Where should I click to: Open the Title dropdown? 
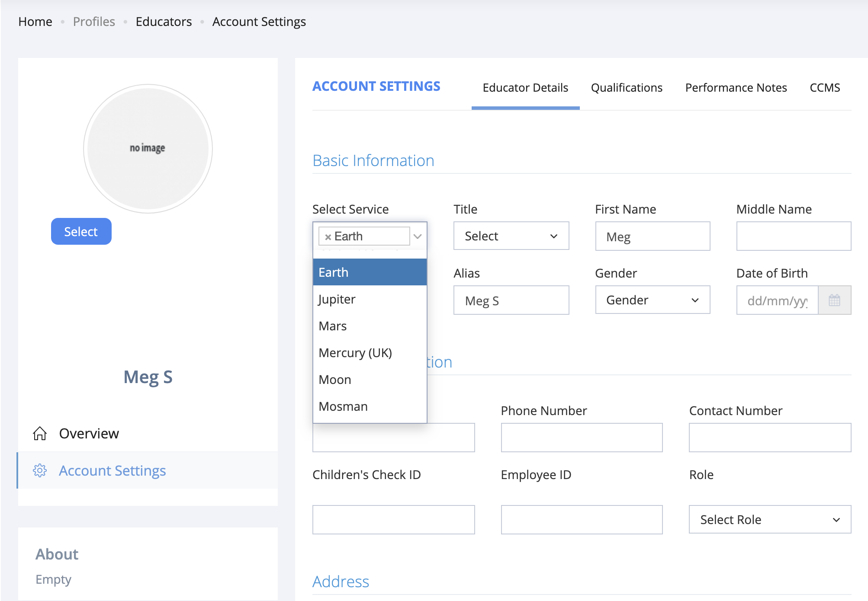pyautogui.click(x=511, y=236)
